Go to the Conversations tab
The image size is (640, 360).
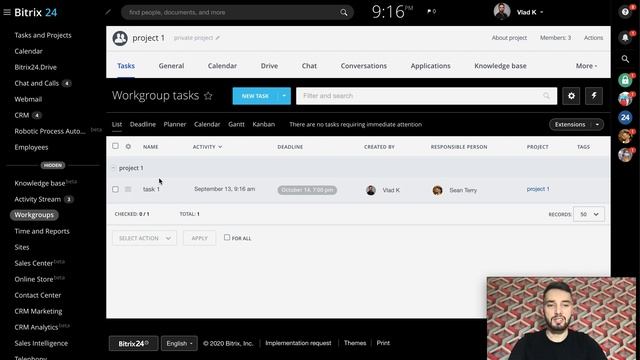(364, 66)
